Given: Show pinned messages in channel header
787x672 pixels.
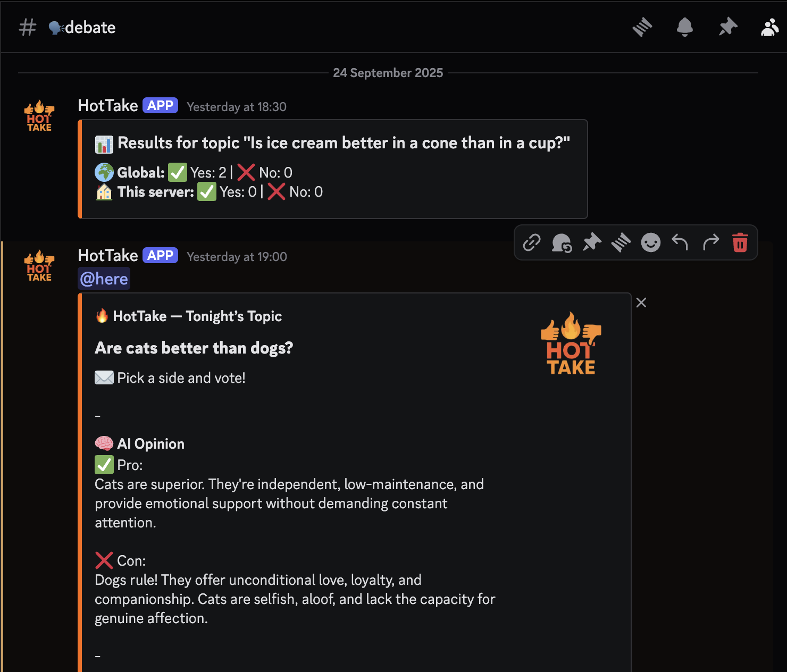Looking at the screenshot, I should (727, 27).
